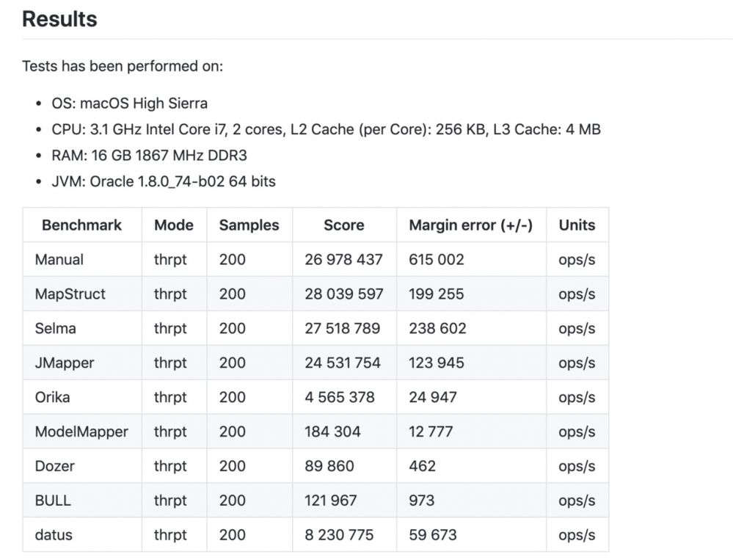Click the Benchmark column header

pyautogui.click(x=81, y=225)
